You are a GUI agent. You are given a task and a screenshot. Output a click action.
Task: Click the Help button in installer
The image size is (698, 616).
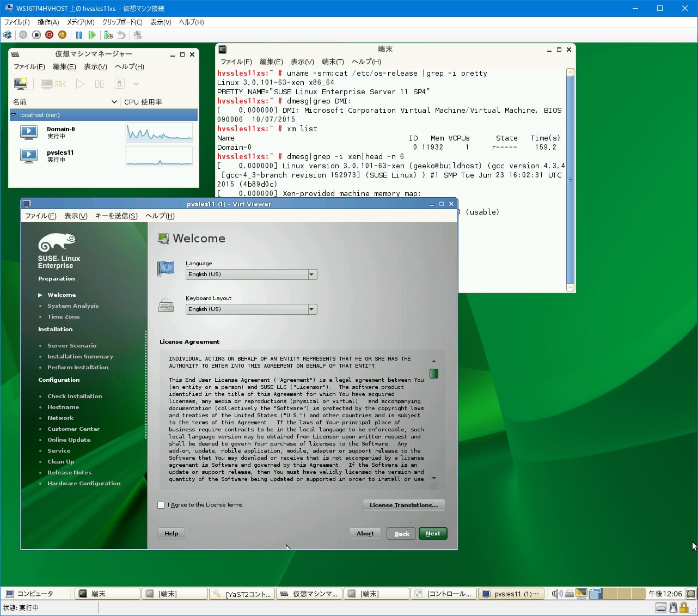(171, 533)
